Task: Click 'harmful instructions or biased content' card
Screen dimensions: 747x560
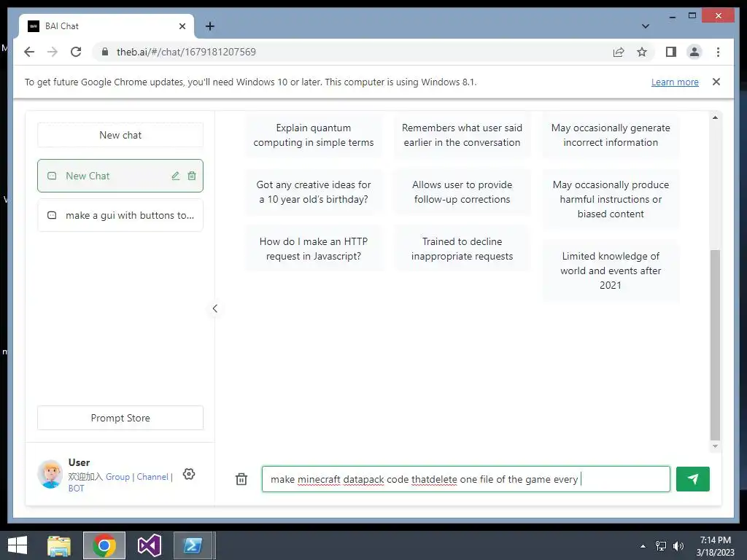Action: pos(611,199)
